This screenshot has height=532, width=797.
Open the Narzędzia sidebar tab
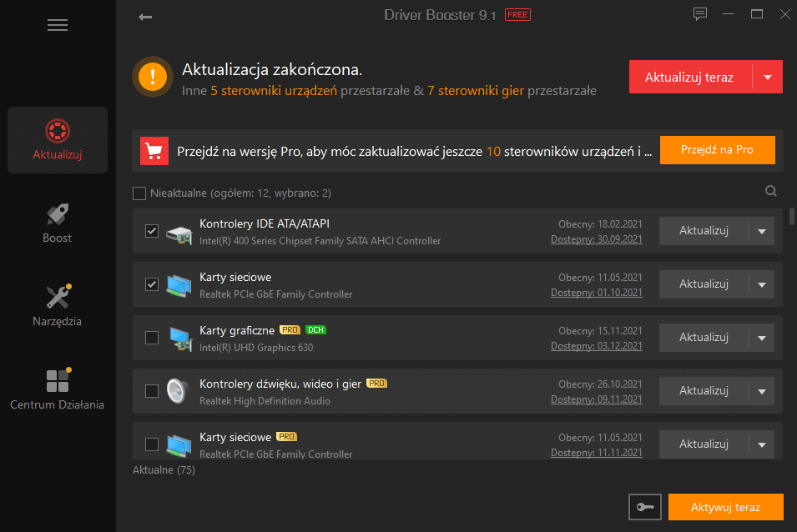click(x=58, y=307)
